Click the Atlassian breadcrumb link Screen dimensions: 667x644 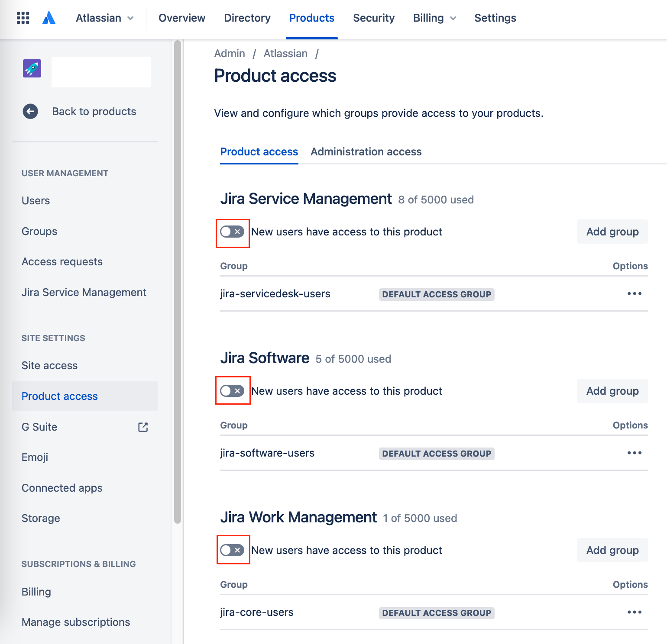click(x=285, y=54)
